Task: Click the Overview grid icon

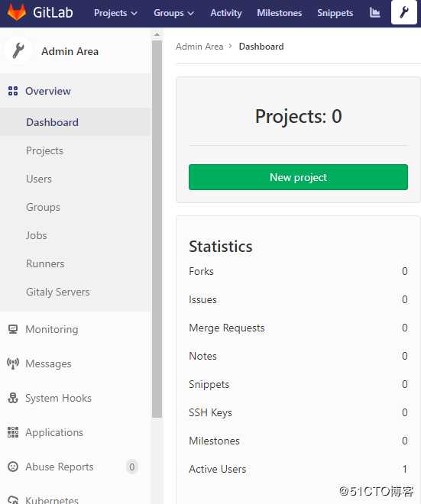Action: pyautogui.click(x=13, y=91)
